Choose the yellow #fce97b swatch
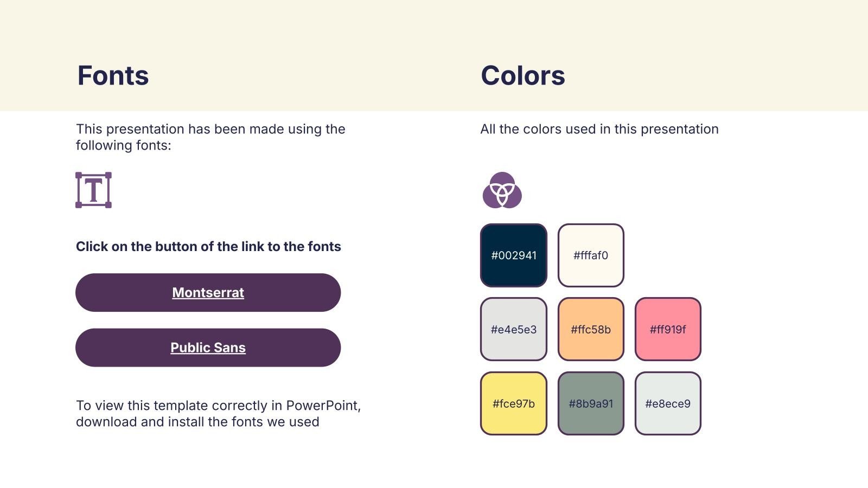 514,403
